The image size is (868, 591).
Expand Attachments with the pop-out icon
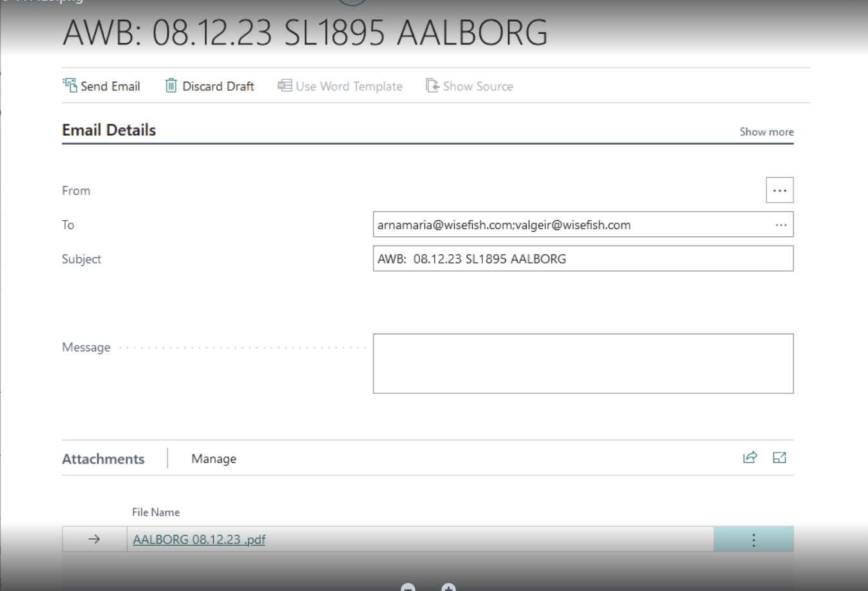[779, 458]
